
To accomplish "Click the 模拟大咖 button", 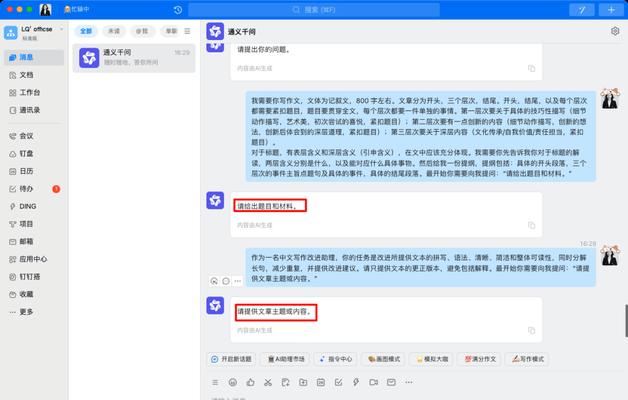I will (432, 359).
